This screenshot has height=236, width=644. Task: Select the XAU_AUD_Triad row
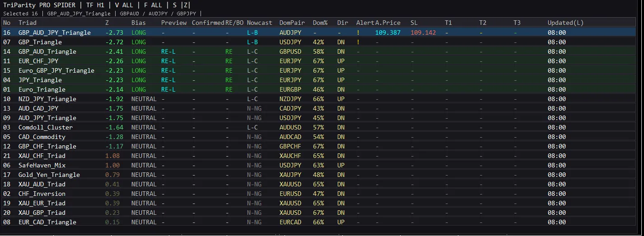(318, 184)
